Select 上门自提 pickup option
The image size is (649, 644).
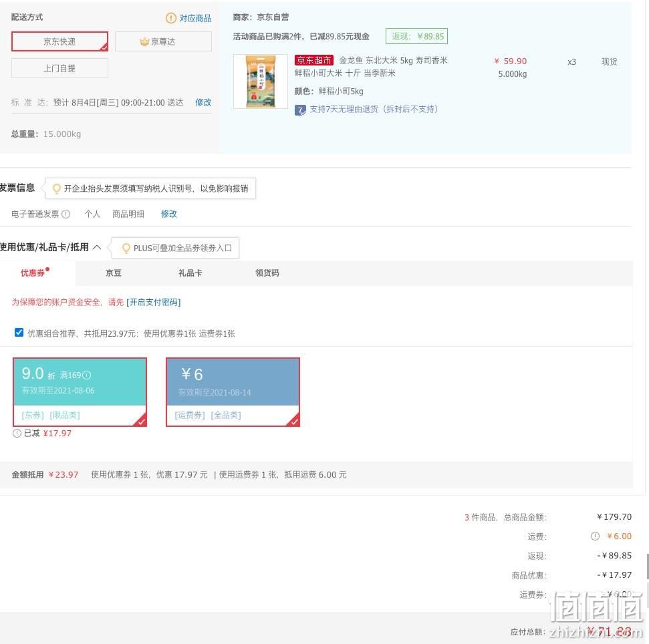pos(59,68)
